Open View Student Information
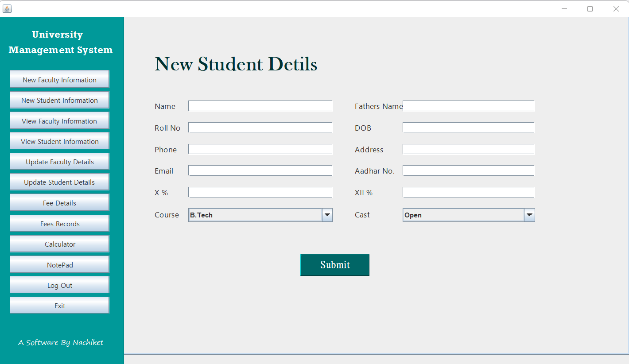Screen dimensions: 629x364 point(59,141)
